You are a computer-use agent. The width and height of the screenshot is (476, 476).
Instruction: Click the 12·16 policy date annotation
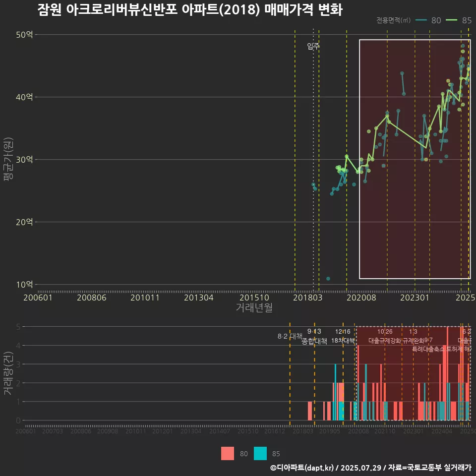click(x=343, y=332)
